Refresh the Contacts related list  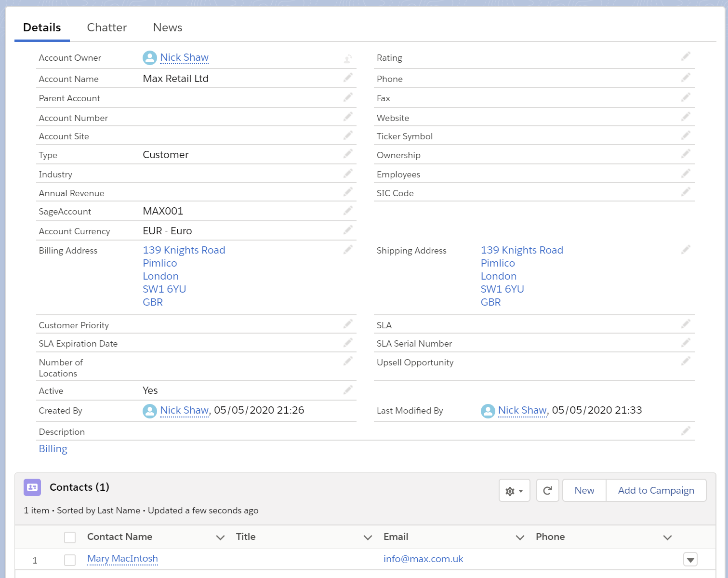pos(547,490)
